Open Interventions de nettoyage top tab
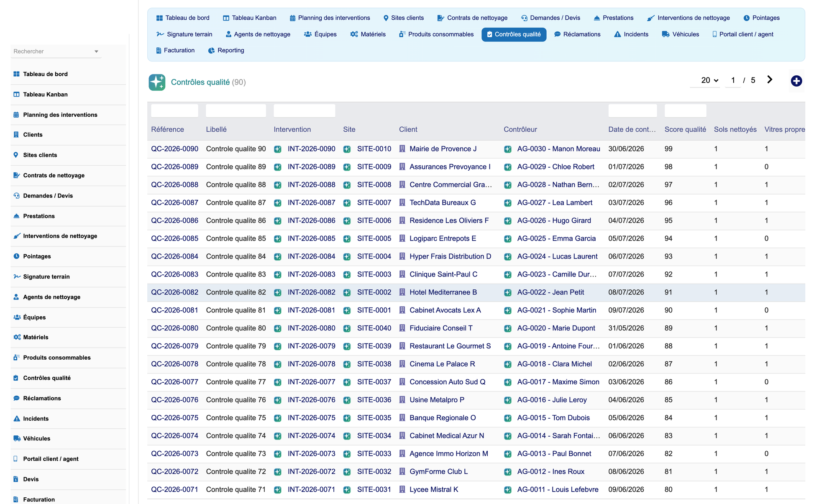The height and width of the screenshot is (504, 814). [689, 18]
